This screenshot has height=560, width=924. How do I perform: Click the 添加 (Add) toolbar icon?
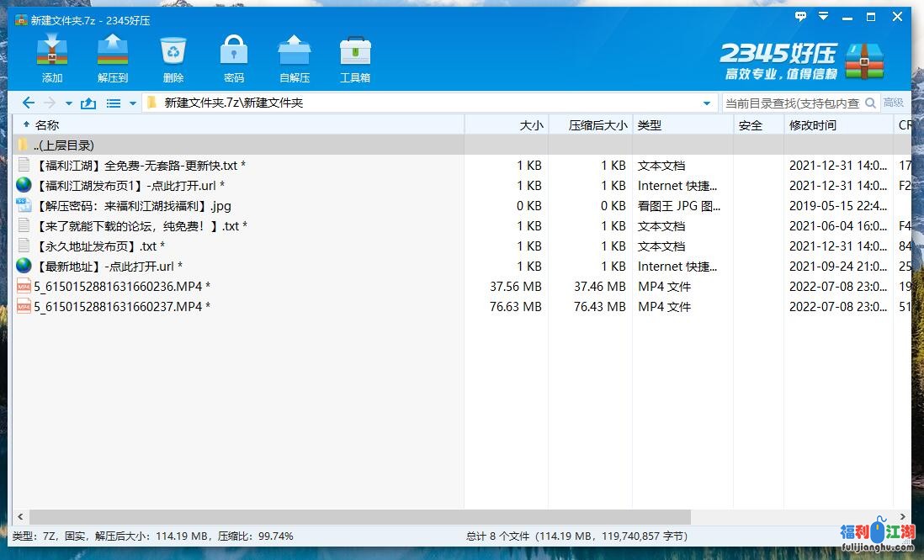52,51
